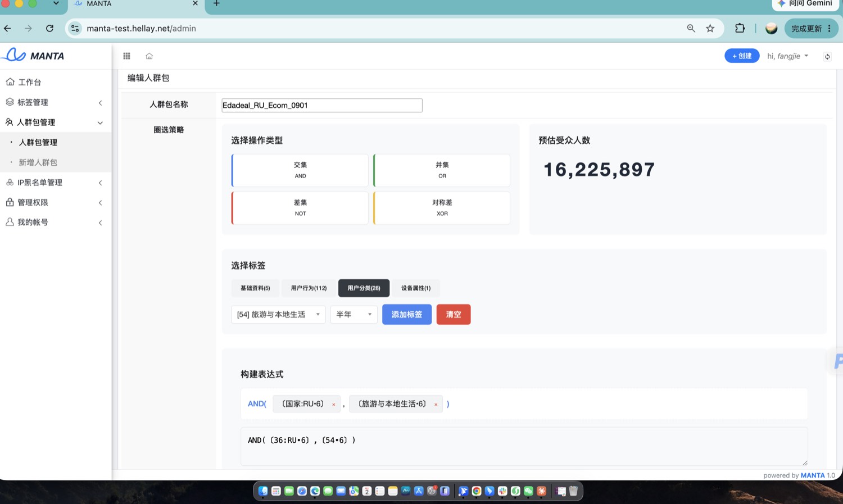
Task: Click the browser back arrow
Action: 7,28
